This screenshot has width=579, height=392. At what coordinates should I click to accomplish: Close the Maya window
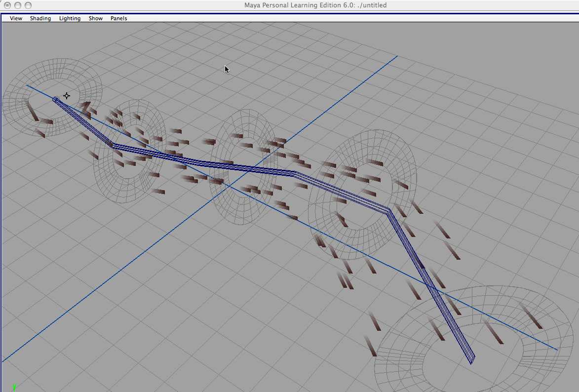pyautogui.click(x=7, y=5)
